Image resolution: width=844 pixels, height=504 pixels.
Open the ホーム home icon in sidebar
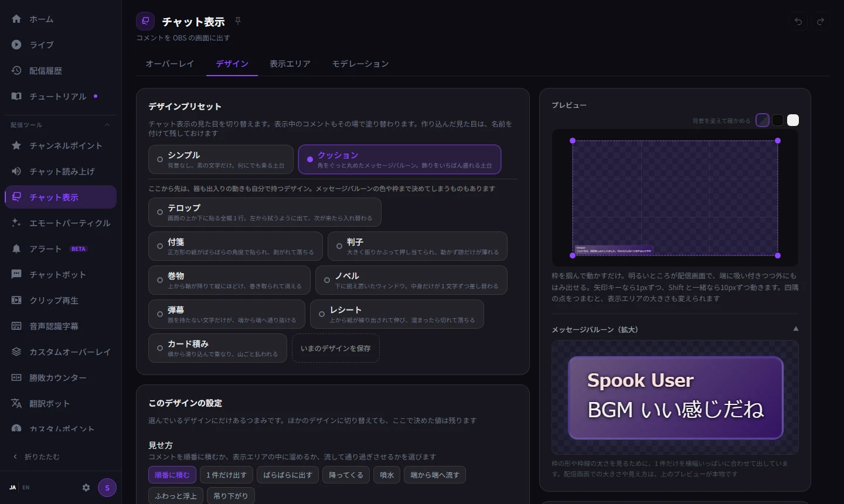(x=16, y=19)
